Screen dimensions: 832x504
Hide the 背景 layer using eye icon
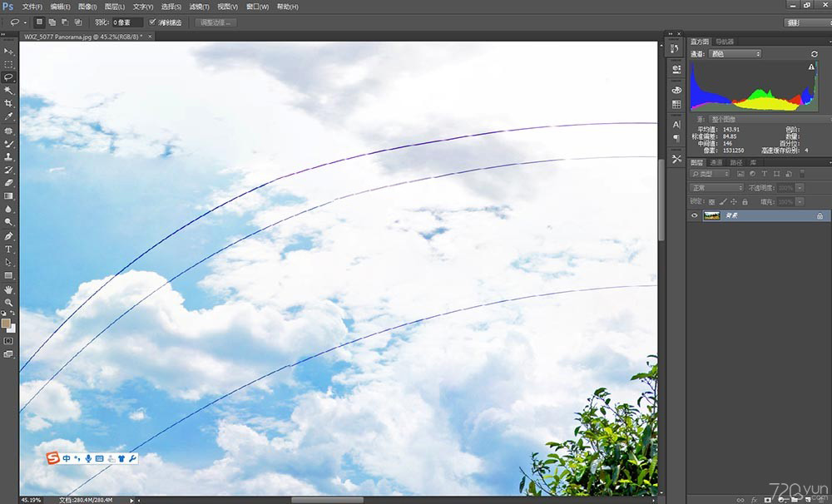pos(696,215)
